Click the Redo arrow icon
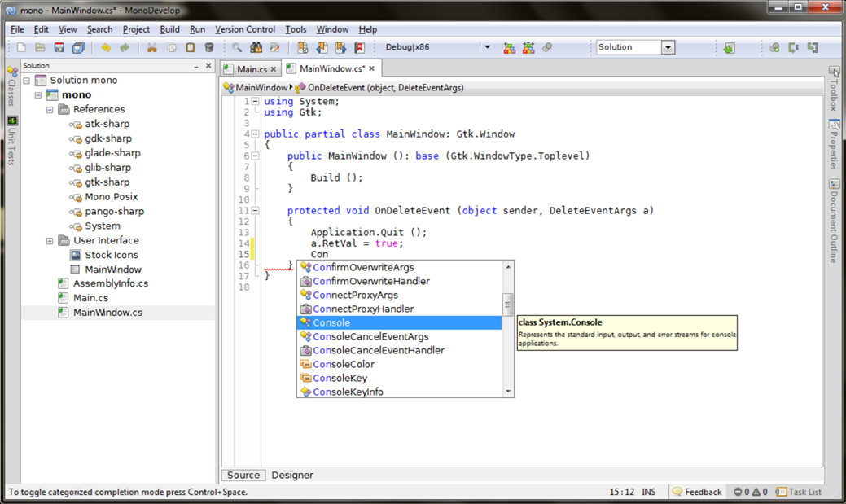Viewport: 846px width, 504px height. point(125,47)
